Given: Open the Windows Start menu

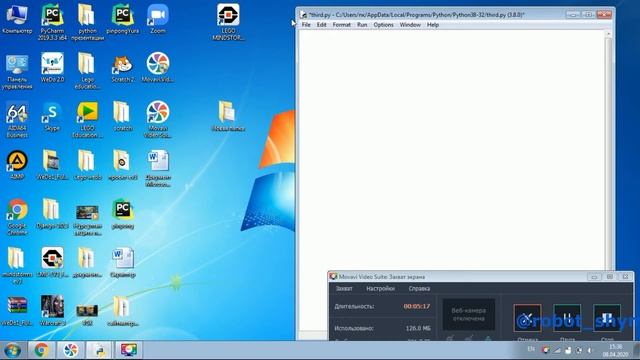Looking at the screenshot, I should click(x=12, y=350).
